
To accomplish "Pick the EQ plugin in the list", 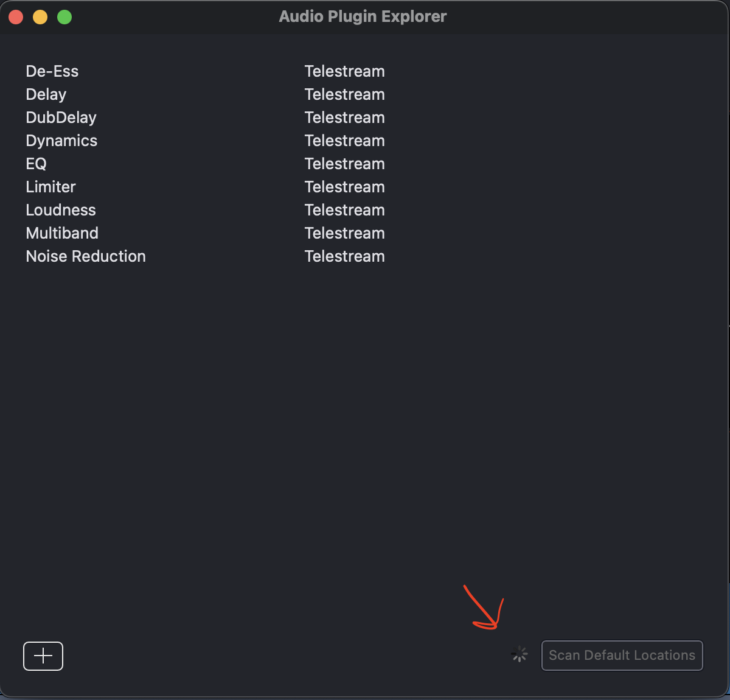I will tap(36, 164).
